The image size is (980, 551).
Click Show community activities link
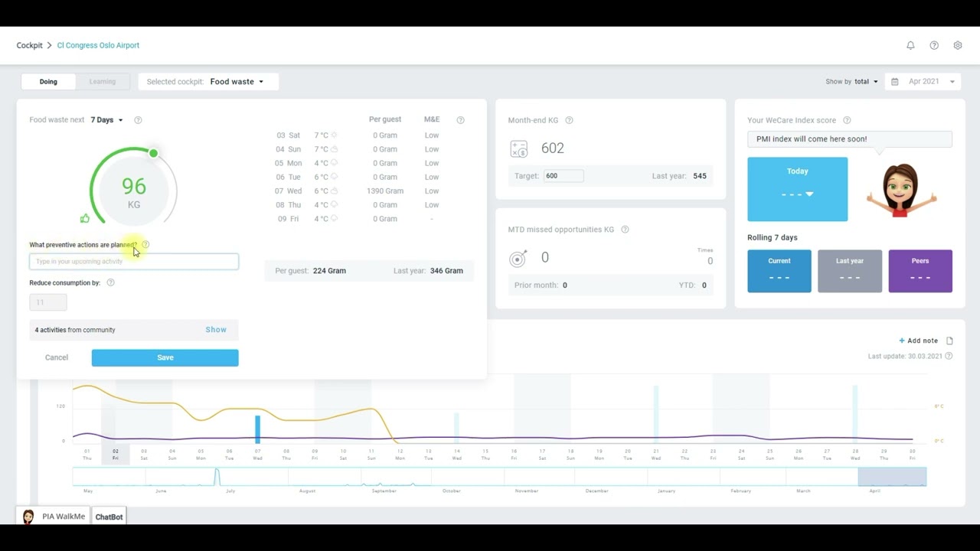pos(216,330)
